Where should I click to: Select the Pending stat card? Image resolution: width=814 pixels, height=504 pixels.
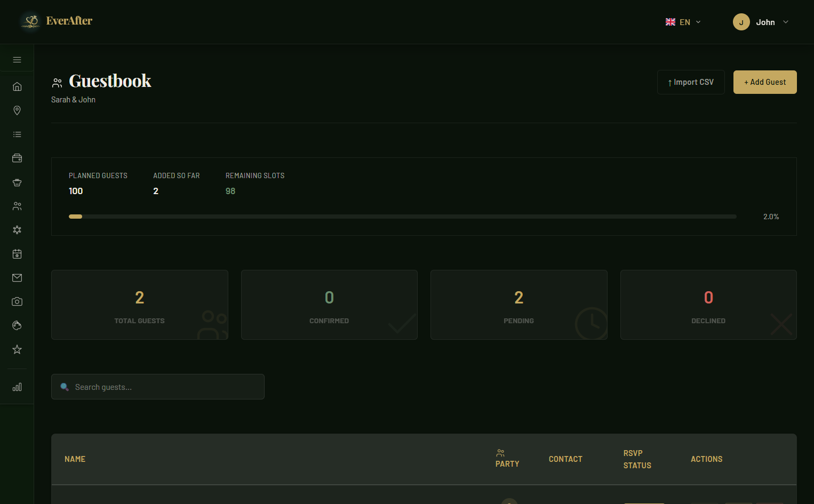pyautogui.click(x=518, y=305)
